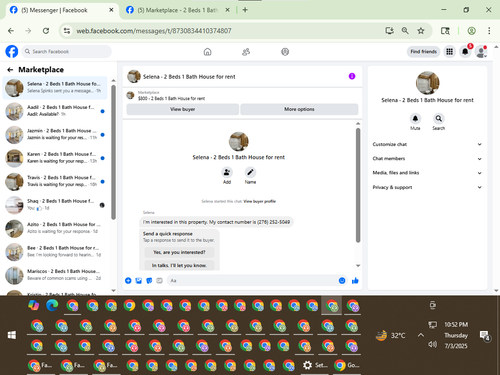Go back using the Marketplace arrow

(10, 70)
